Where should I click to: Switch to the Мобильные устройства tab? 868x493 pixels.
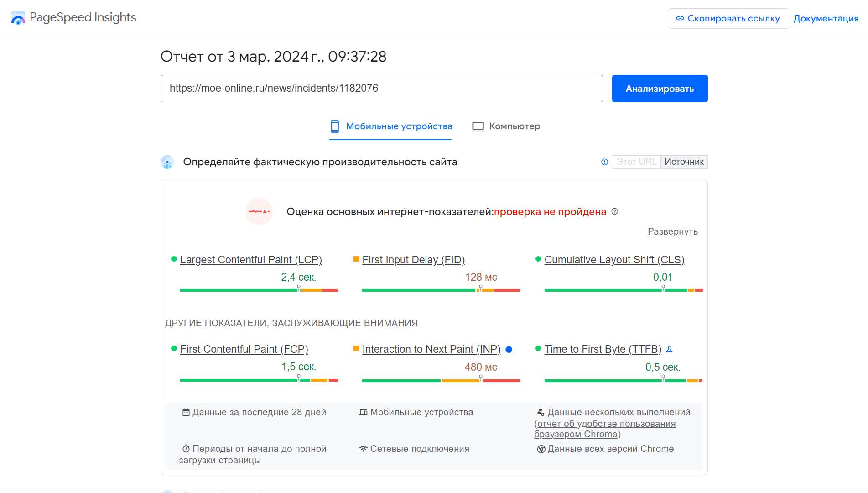pyautogui.click(x=391, y=126)
